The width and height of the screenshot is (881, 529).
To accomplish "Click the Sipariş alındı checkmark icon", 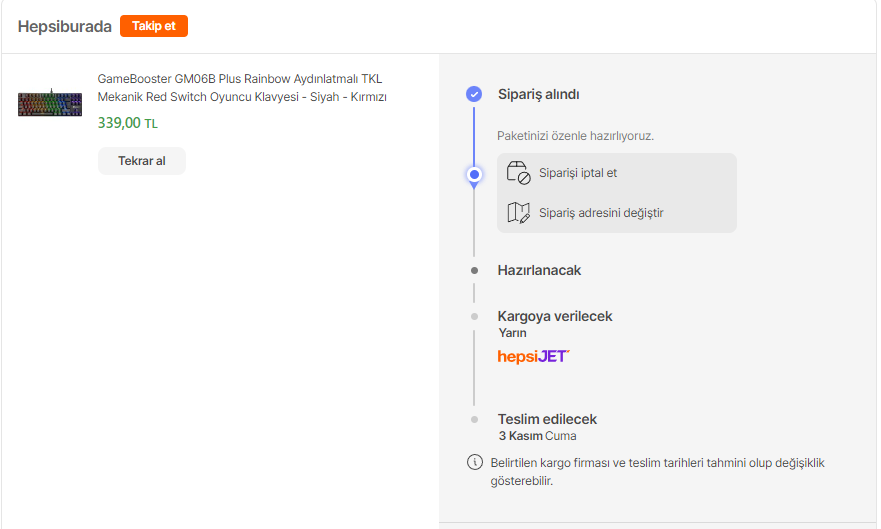I will 474,94.
